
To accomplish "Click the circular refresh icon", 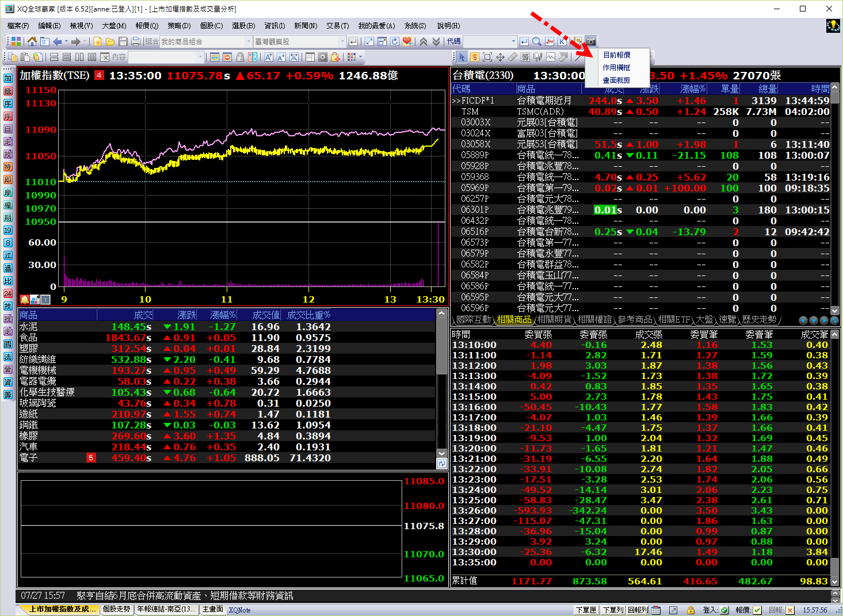I will tap(395, 41).
